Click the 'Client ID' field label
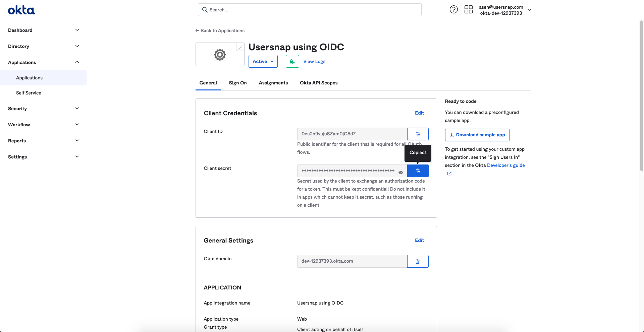The image size is (644, 332). (x=213, y=131)
